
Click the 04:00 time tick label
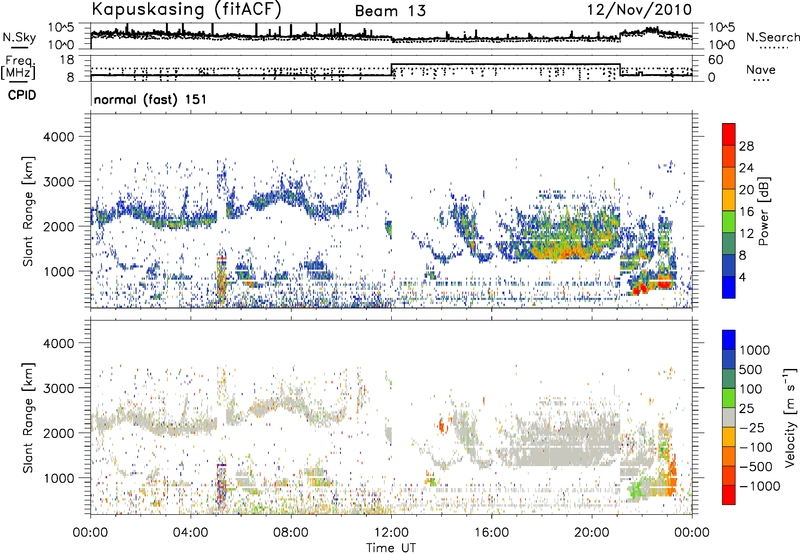pyautogui.click(x=191, y=533)
